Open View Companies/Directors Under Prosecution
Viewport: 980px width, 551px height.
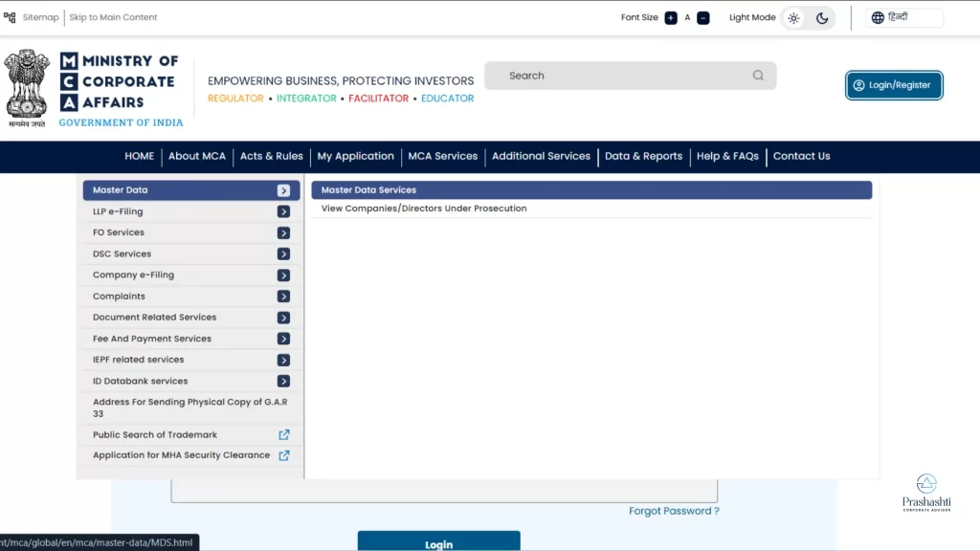424,209
